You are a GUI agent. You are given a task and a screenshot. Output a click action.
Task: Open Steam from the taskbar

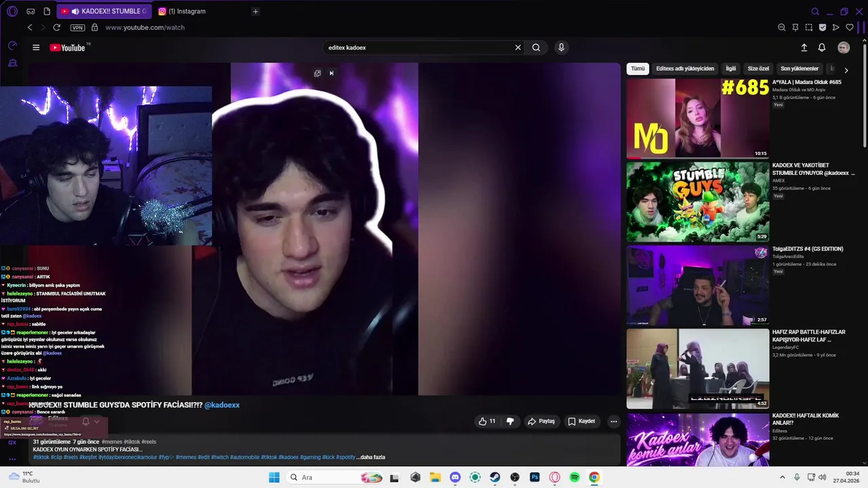pyautogui.click(x=495, y=477)
